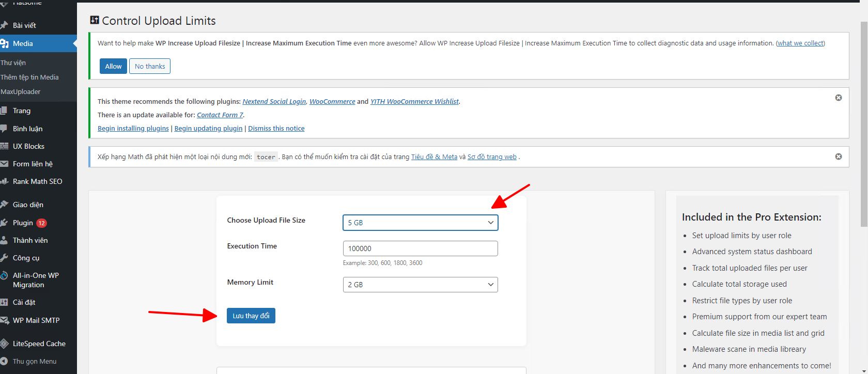The image size is (868, 374).
Task: Click the No thanks button
Action: 150,66
